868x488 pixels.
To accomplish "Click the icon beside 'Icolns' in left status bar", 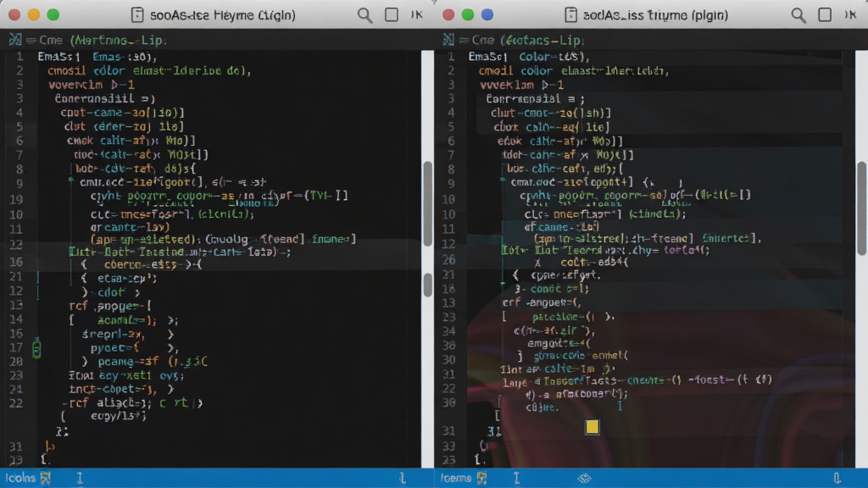I will click(46, 478).
